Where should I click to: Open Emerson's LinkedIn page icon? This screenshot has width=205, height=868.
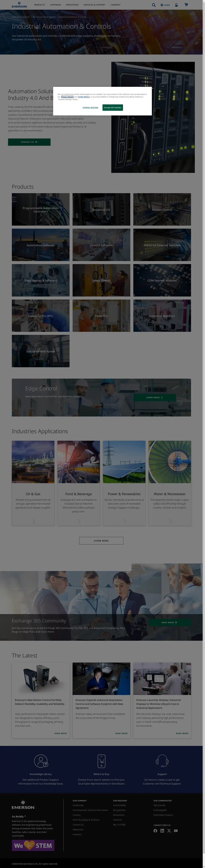[x=162, y=831]
